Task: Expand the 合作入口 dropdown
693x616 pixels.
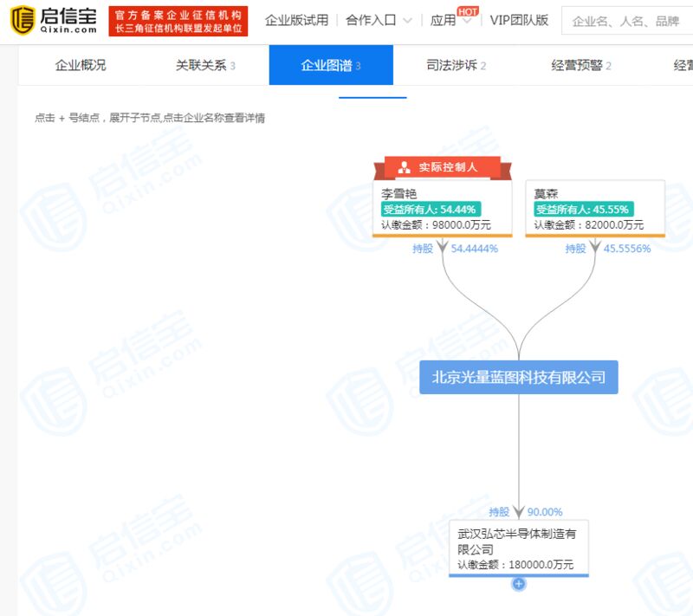Action: tap(379, 20)
